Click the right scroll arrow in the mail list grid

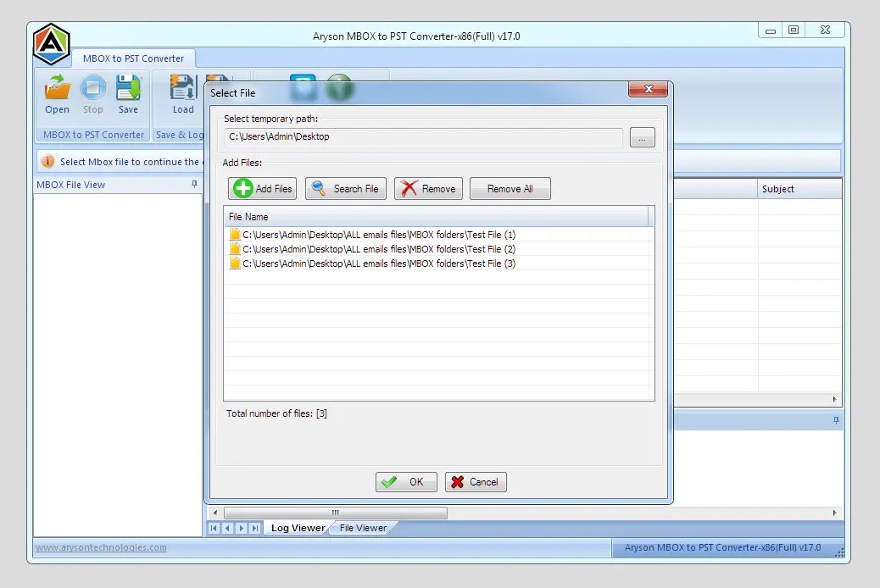point(834,399)
